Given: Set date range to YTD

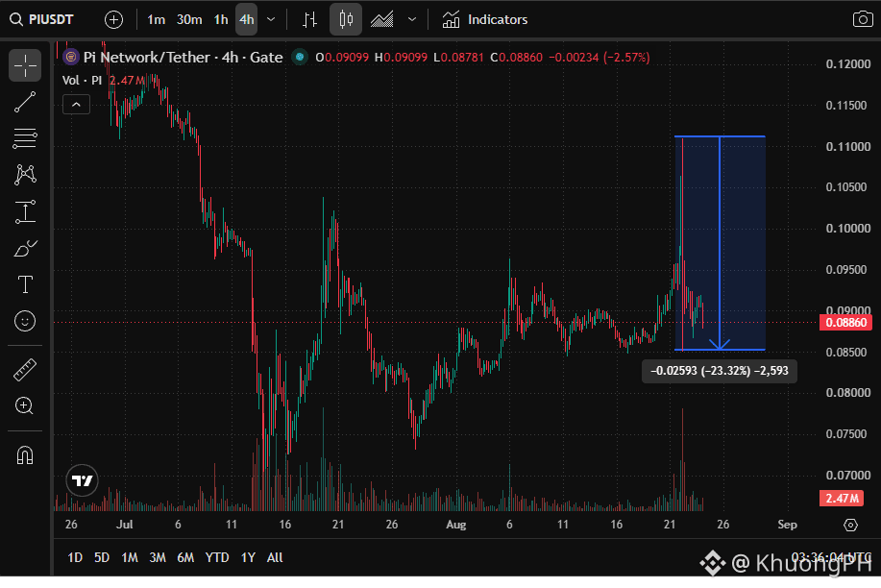Looking at the screenshot, I should tap(217, 557).
